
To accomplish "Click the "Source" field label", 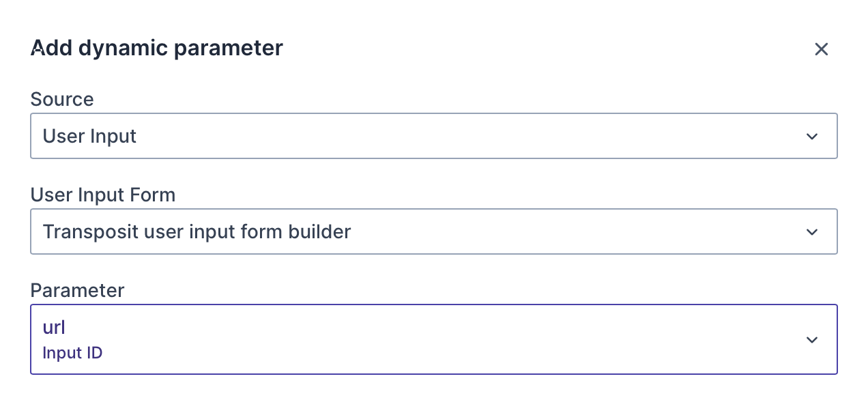I will click(x=62, y=100).
